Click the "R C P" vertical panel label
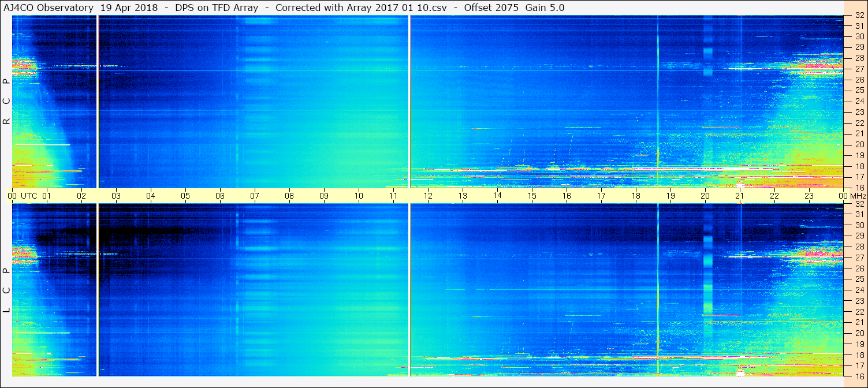 coord(7,102)
